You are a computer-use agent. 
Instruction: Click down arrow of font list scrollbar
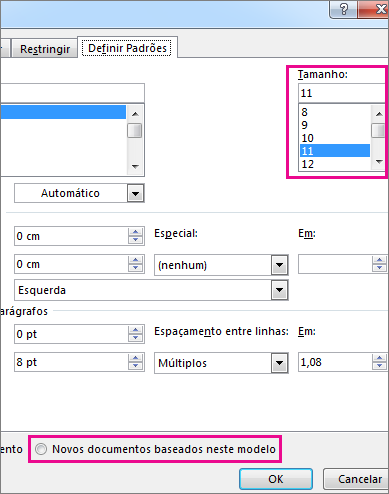[x=135, y=166]
